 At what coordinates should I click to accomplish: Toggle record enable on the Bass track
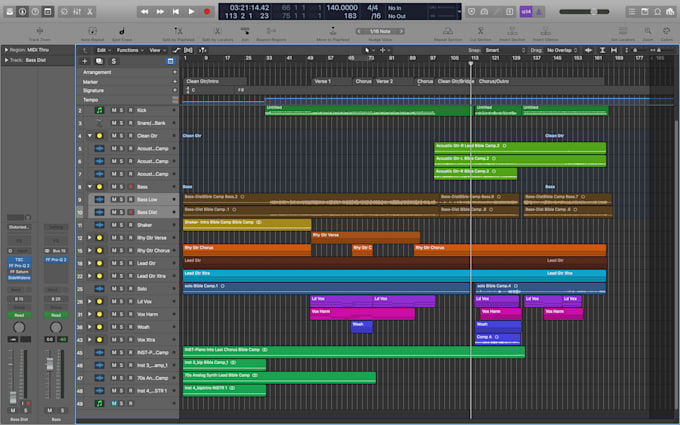coord(130,186)
